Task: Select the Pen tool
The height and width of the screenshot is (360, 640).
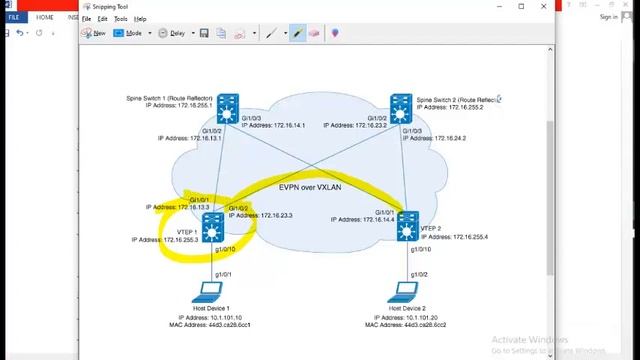Action: 271,33
